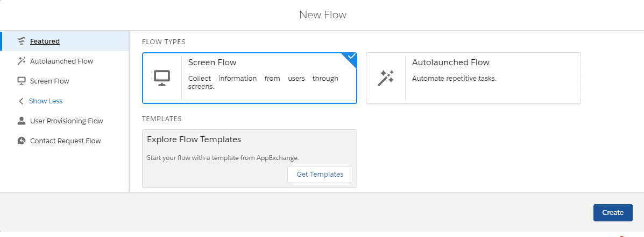Click the magic wand icon on Autolaunched Flow card

click(386, 78)
